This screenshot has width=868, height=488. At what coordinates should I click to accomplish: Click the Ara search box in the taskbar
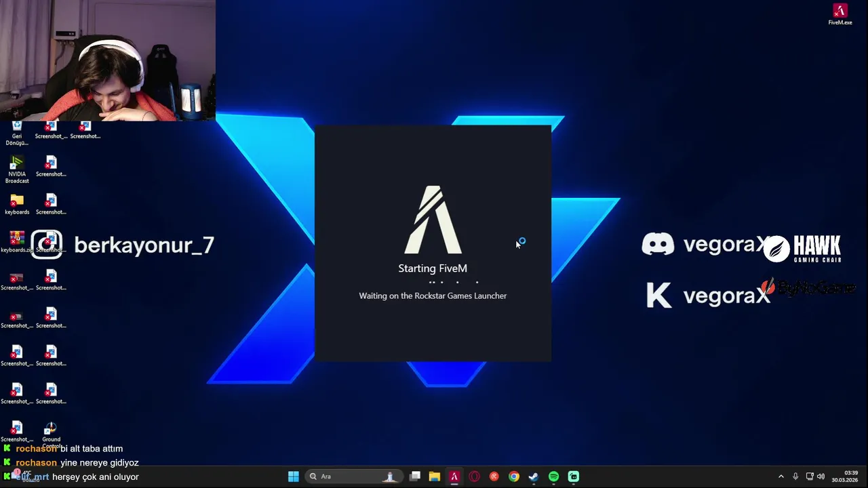click(x=353, y=476)
